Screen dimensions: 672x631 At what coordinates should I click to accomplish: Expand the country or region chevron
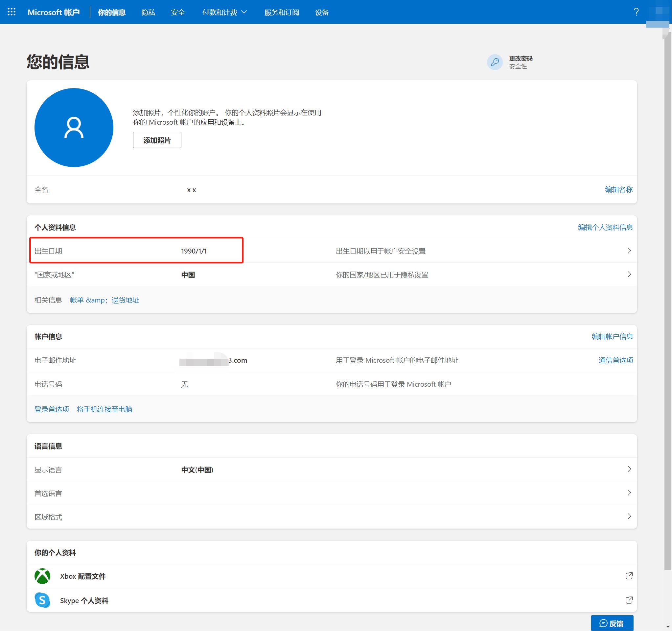[629, 274]
